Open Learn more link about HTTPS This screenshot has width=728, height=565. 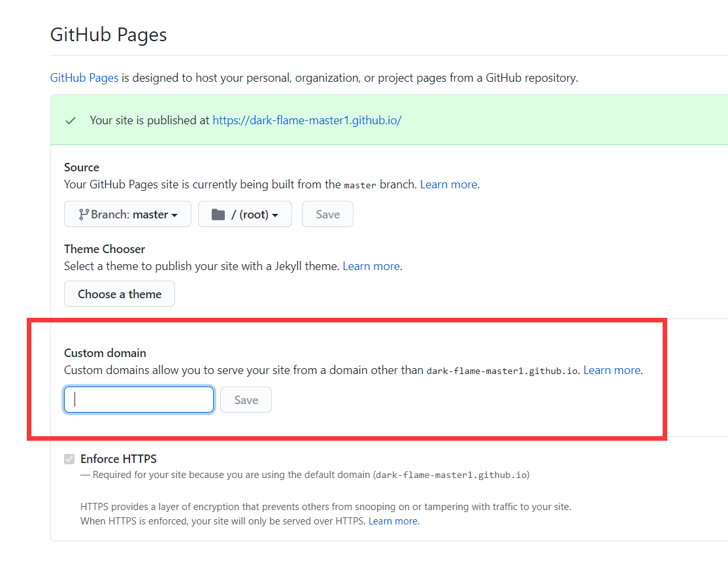(x=393, y=521)
